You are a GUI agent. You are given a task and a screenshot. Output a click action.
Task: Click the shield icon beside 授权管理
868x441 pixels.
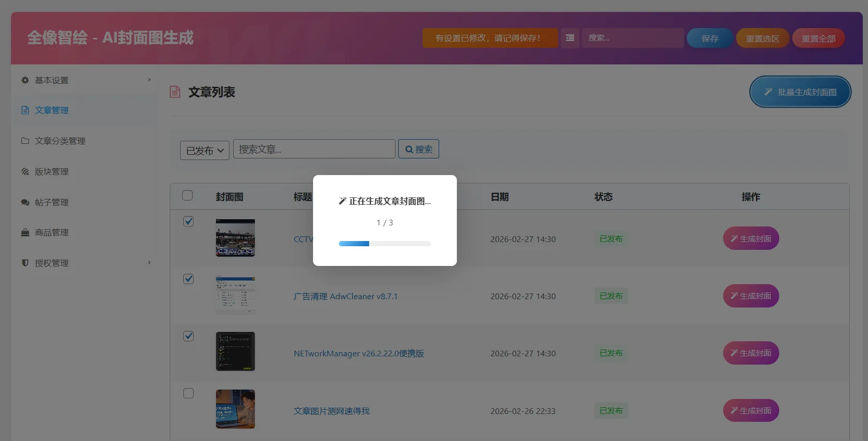pos(25,263)
